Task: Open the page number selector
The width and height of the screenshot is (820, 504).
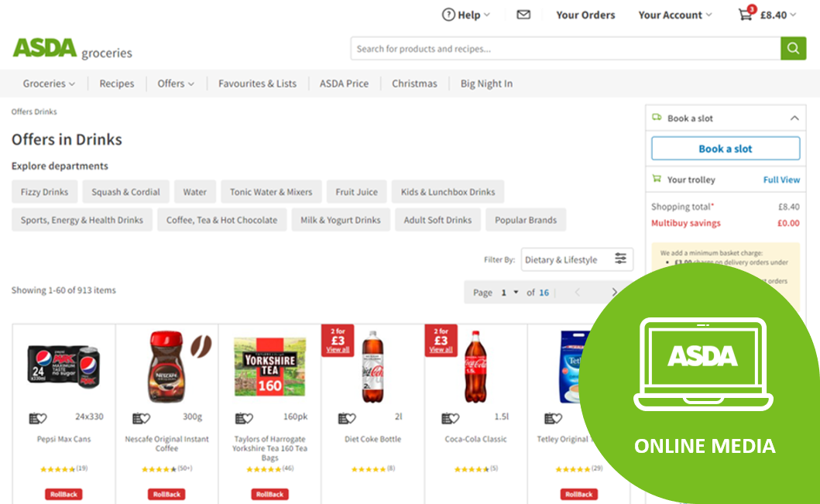Action: coord(509,292)
